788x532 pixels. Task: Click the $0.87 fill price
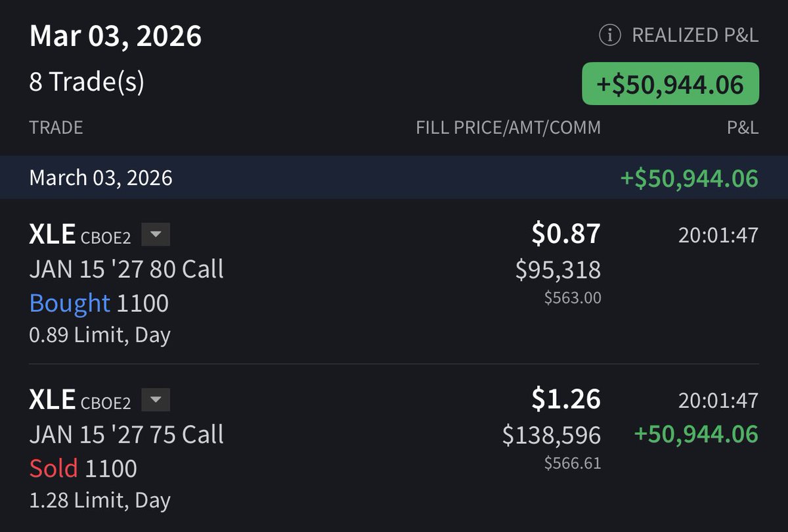[x=565, y=234]
